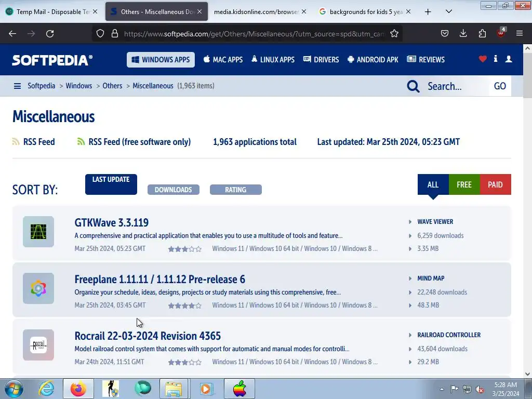This screenshot has height=399, width=532.
Task: Open Rocrail application icon thumbnail
Action: 38,345
